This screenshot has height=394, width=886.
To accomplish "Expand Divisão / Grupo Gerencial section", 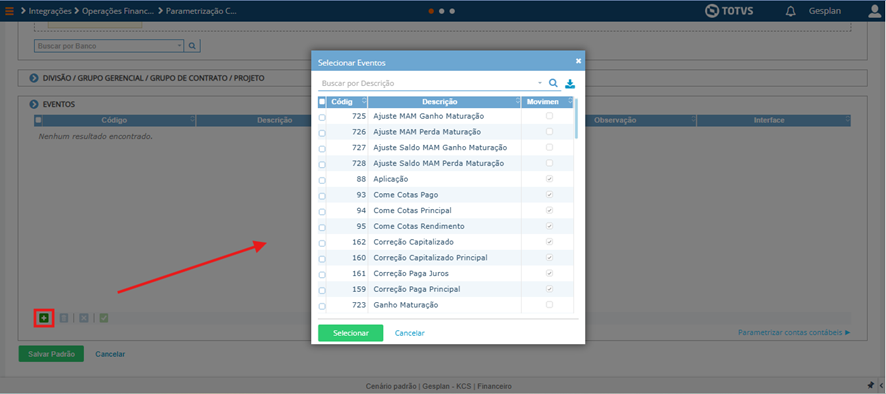I will pos(33,78).
